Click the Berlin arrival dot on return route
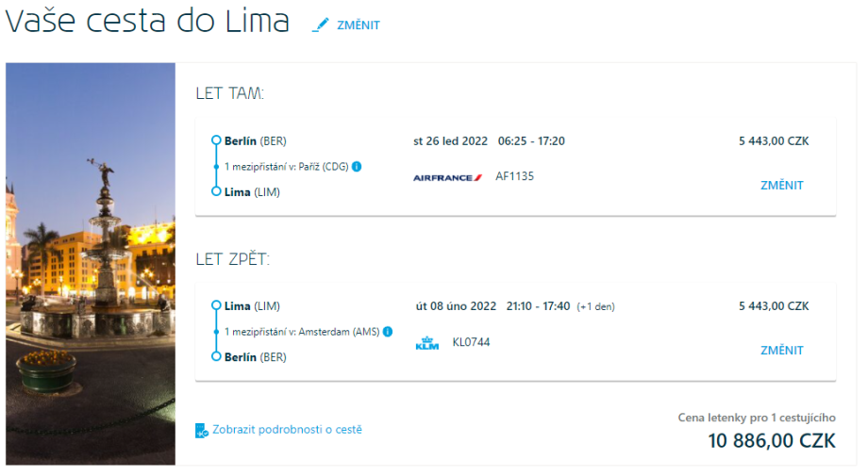Viewport: 868px width, 476px height. tap(216, 357)
